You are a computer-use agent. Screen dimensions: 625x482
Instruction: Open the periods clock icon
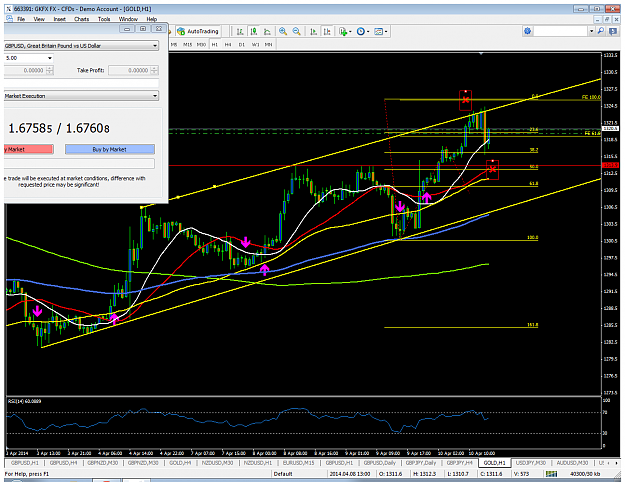click(x=361, y=31)
